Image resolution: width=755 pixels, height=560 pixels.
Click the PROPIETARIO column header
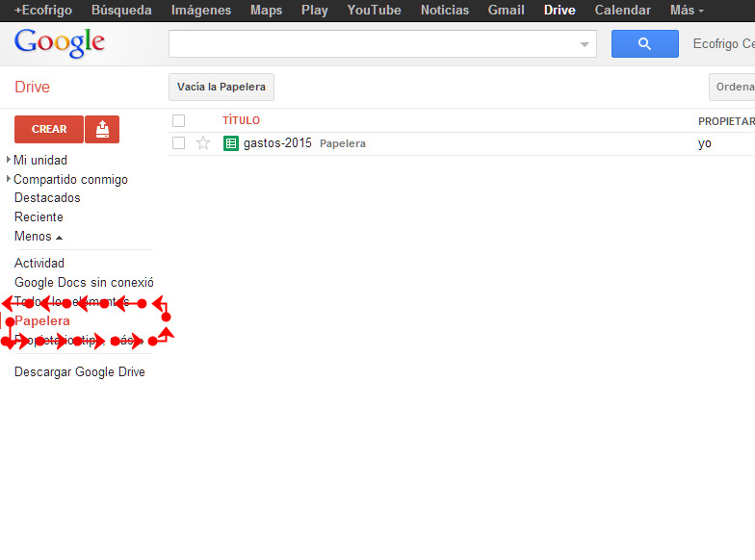click(x=726, y=121)
